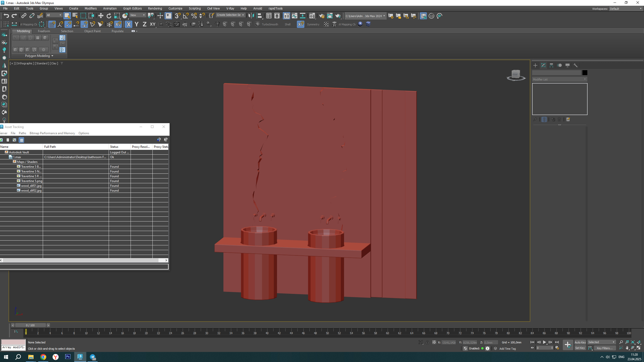The width and height of the screenshot is (644, 362).
Task: Expand the Polygon Modeling panel
Action: point(39,56)
